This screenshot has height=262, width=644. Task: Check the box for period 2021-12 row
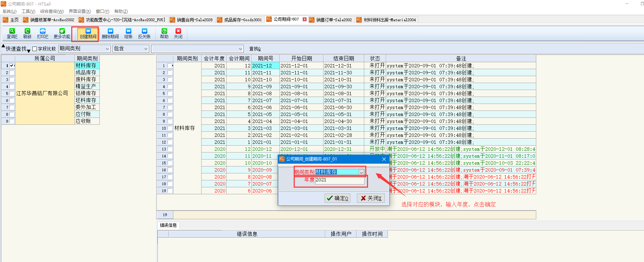click(x=170, y=66)
